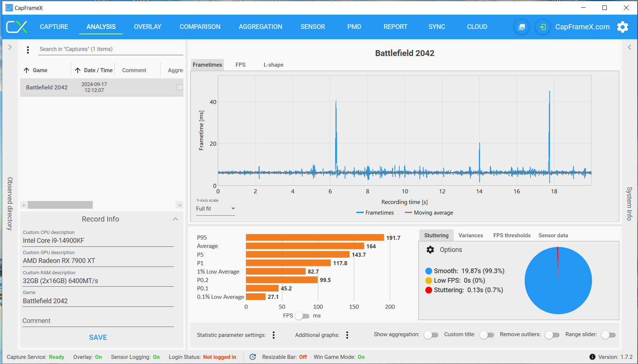
Task: Collapse the Record Info section
Action: click(175, 219)
